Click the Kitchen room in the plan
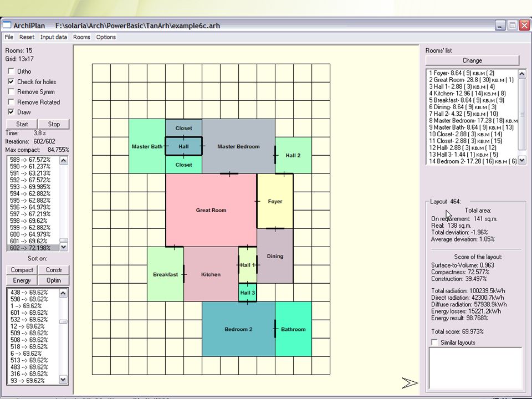The image size is (532, 399). pyautogui.click(x=211, y=274)
